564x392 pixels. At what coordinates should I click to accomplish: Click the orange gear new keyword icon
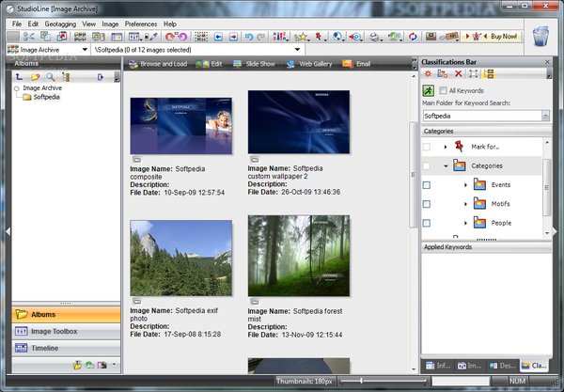pos(428,73)
